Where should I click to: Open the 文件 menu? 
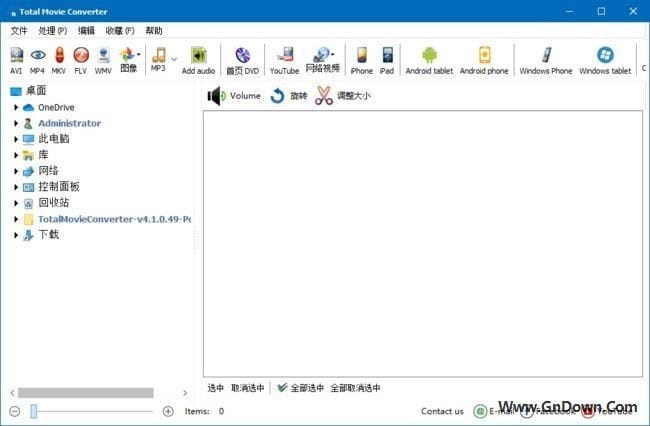(19, 31)
